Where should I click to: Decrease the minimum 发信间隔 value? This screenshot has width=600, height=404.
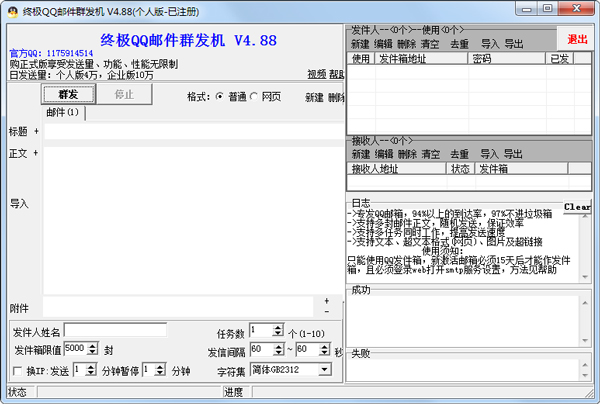pos(279,352)
